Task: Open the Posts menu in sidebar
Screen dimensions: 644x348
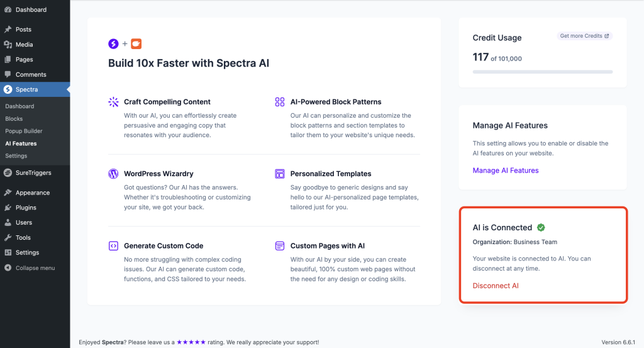Action: (23, 30)
